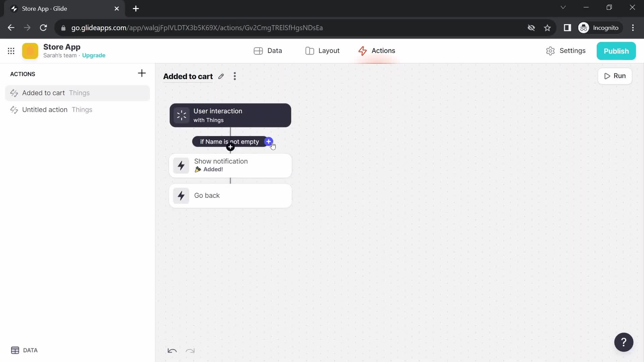This screenshot has height=362, width=644.
Task: Click the edit pencil icon for action
Action: [221, 76]
